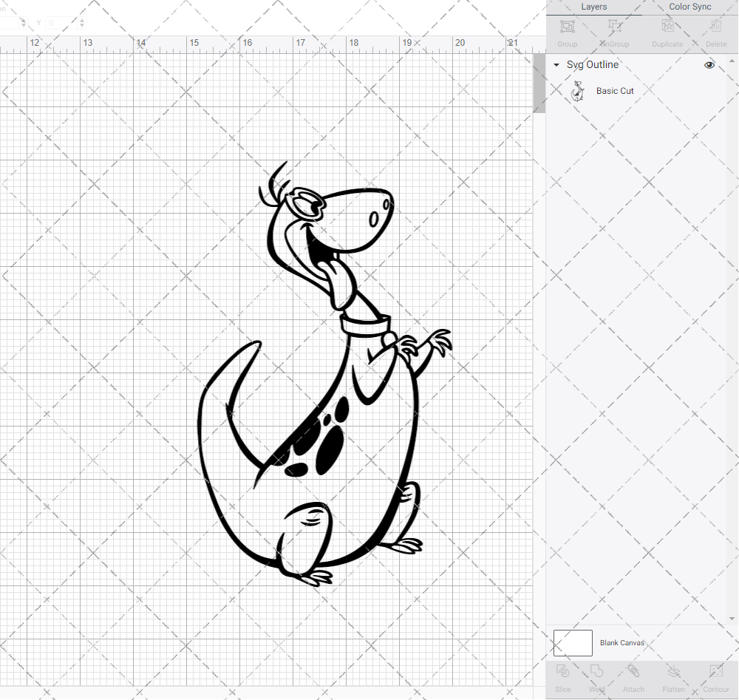Click the Slice tool icon
Image resolution: width=739 pixels, height=700 pixels.
point(562,671)
